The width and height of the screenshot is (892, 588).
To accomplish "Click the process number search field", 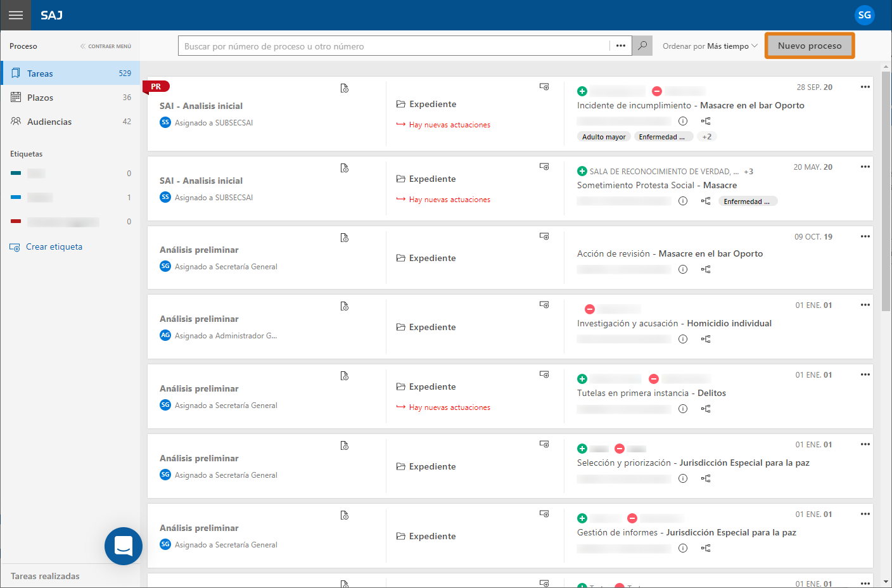I will pyautogui.click(x=393, y=46).
